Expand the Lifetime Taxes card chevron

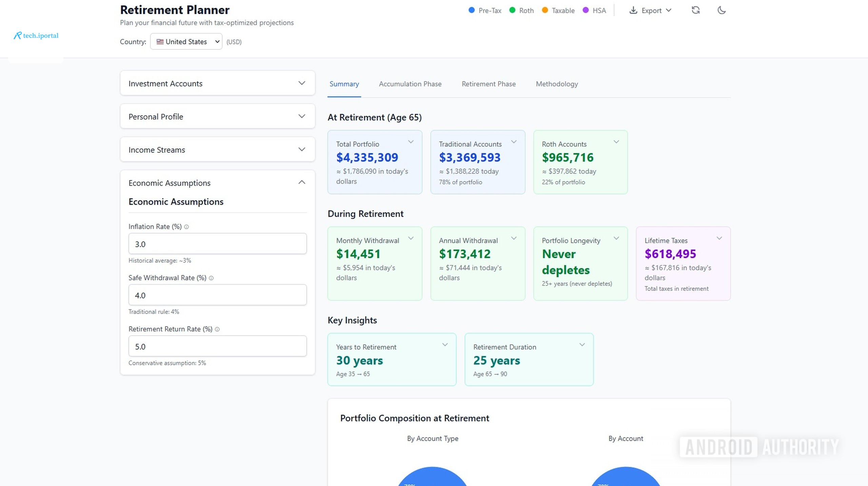click(x=719, y=238)
